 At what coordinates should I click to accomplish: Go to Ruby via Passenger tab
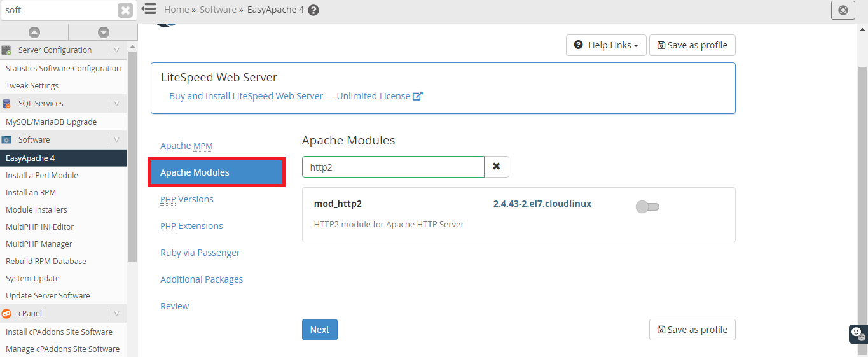pyautogui.click(x=200, y=253)
